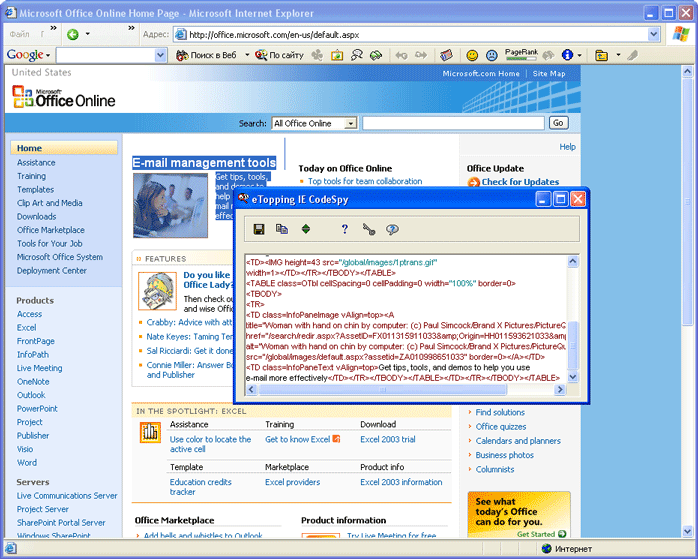
Task: Open the Calendars and planners link
Action: [x=518, y=441]
